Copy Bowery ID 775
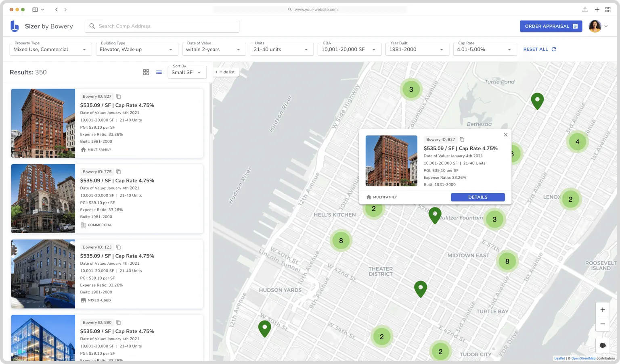 [119, 172]
